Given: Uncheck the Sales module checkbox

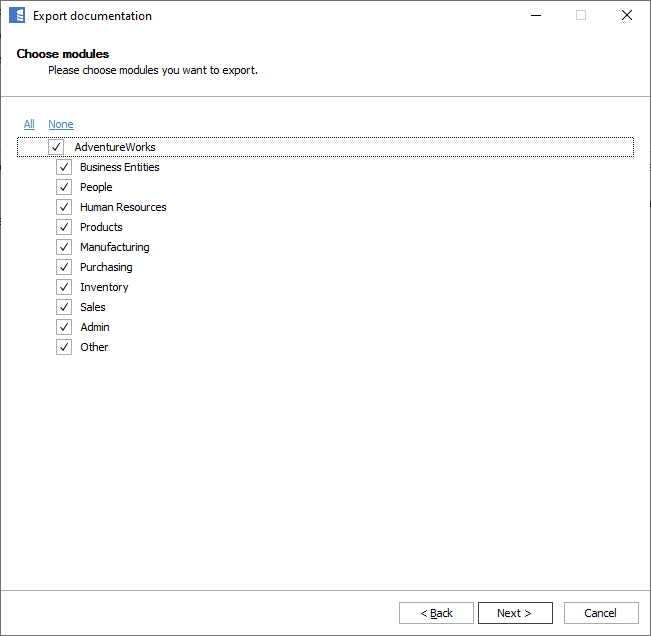Looking at the screenshot, I should click(x=64, y=307).
